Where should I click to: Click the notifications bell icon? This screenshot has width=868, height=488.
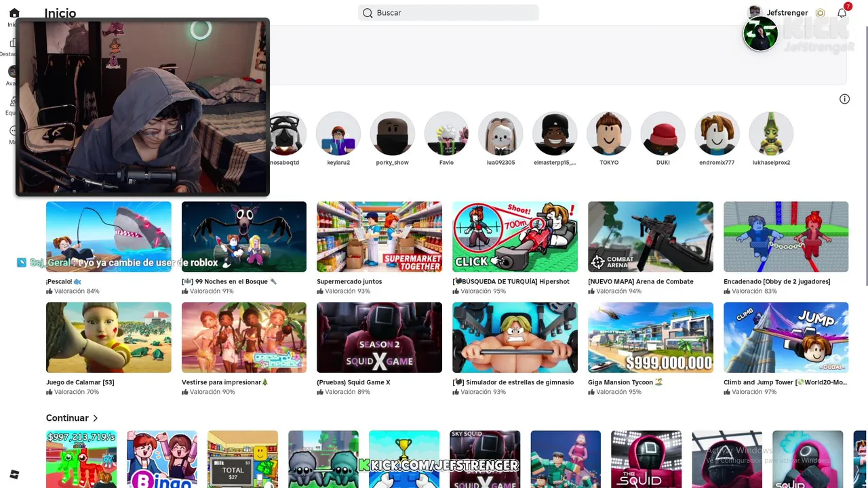842,13
